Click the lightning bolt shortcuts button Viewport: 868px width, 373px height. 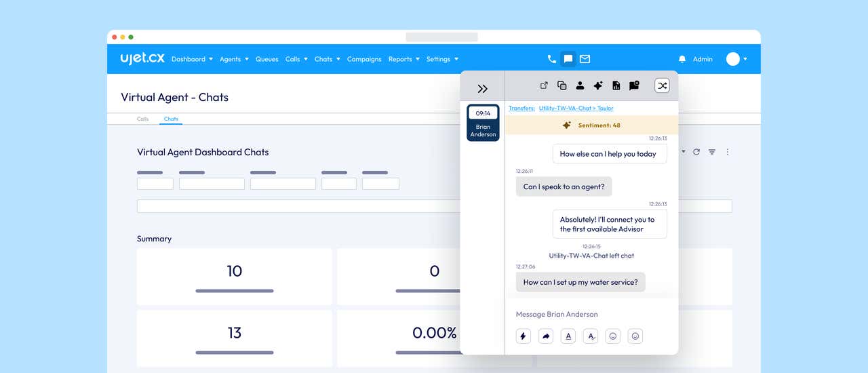523,336
